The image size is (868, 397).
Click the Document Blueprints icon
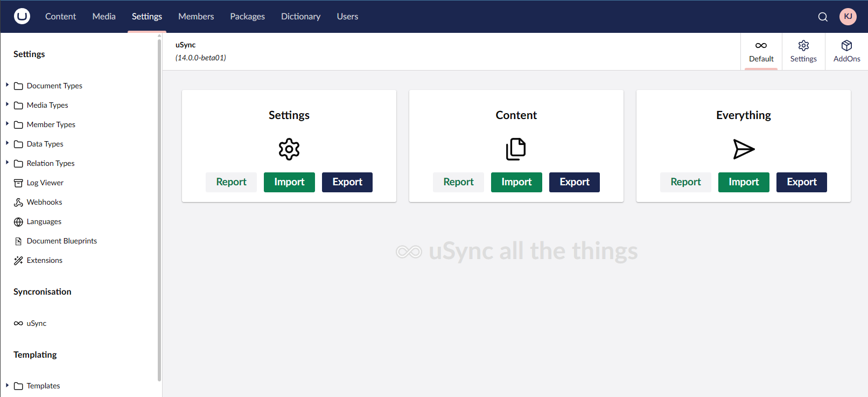pyautogui.click(x=18, y=241)
